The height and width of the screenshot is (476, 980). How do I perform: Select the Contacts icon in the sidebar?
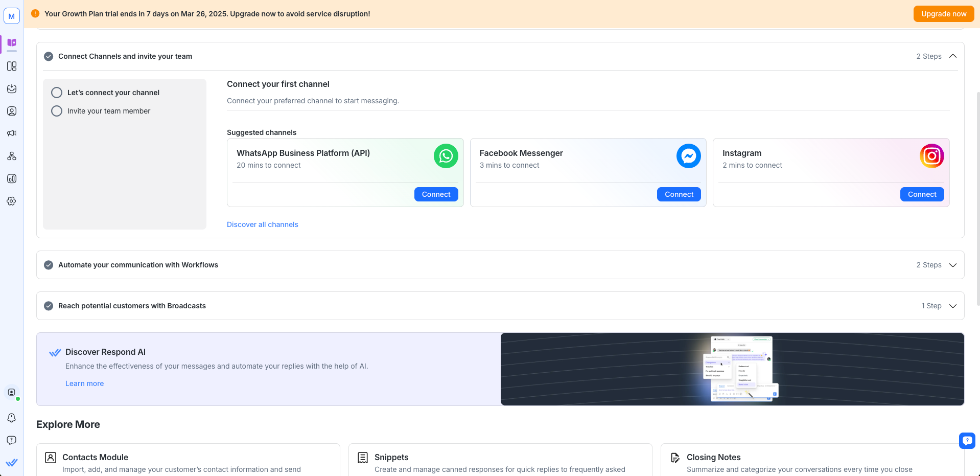[x=11, y=111]
